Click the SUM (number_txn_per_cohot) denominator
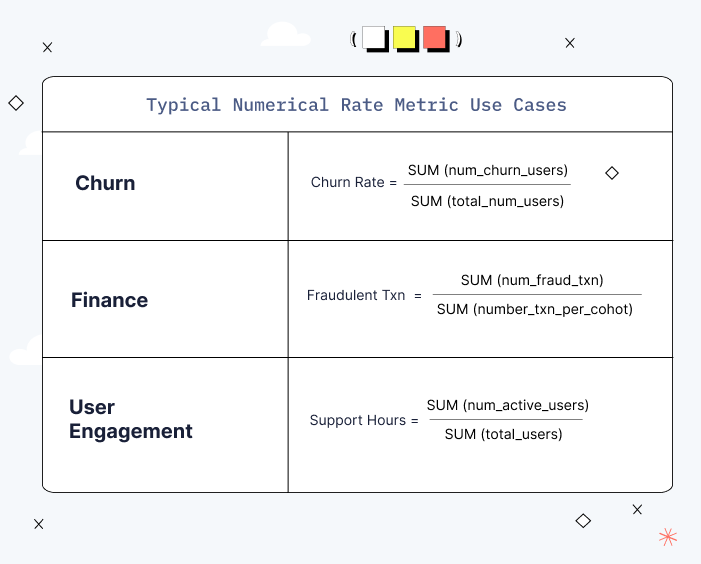The image size is (701, 564). click(535, 309)
